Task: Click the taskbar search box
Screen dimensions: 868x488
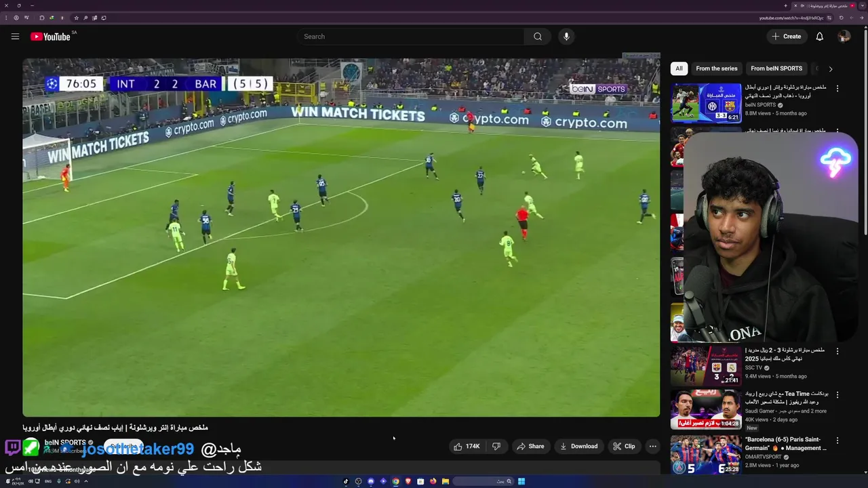Action: pyautogui.click(x=483, y=481)
